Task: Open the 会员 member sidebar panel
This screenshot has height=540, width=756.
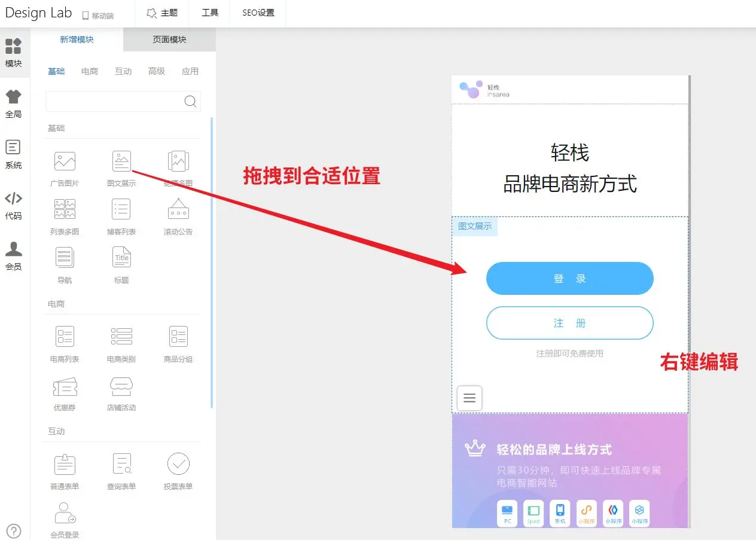Action: (x=14, y=255)
